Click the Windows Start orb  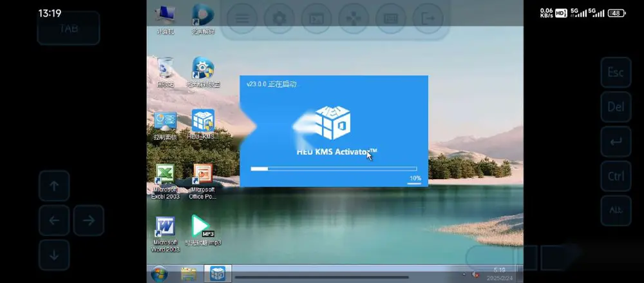[x=159, y=274]
